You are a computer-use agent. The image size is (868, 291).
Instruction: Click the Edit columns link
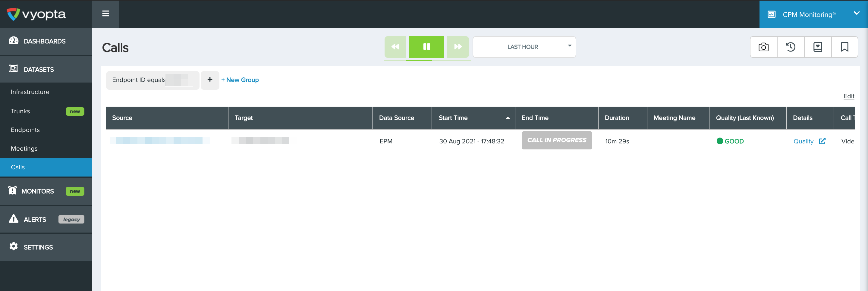point(848,96)
